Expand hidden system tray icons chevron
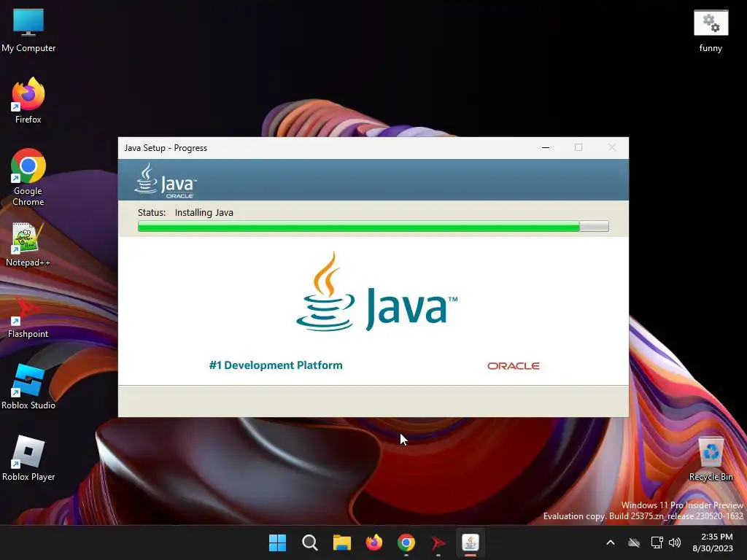This screenshot has width=747, height=560. 611,542
